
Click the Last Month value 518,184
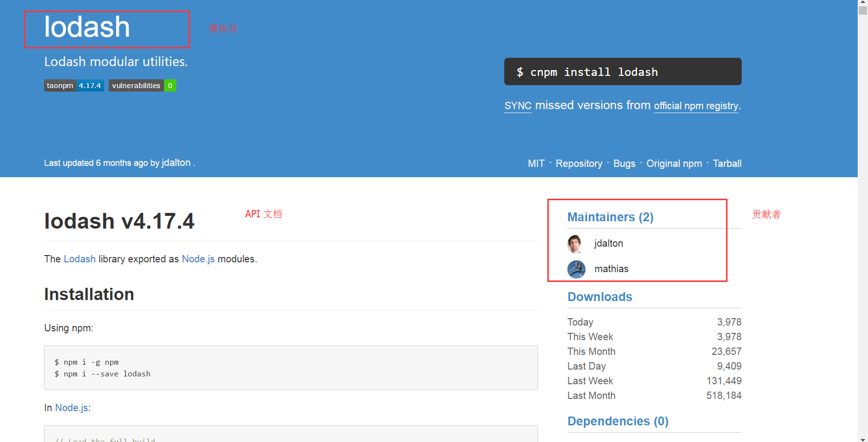tap(724, 395)
